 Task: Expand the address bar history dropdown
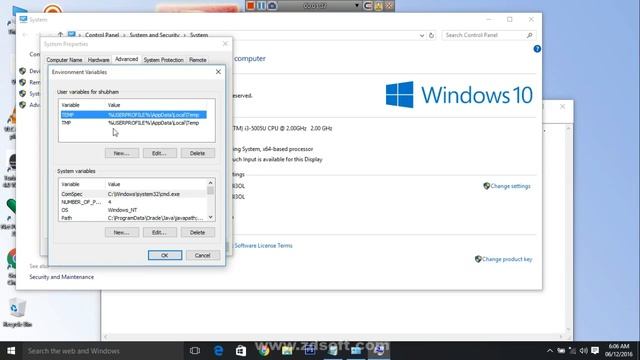422,36
